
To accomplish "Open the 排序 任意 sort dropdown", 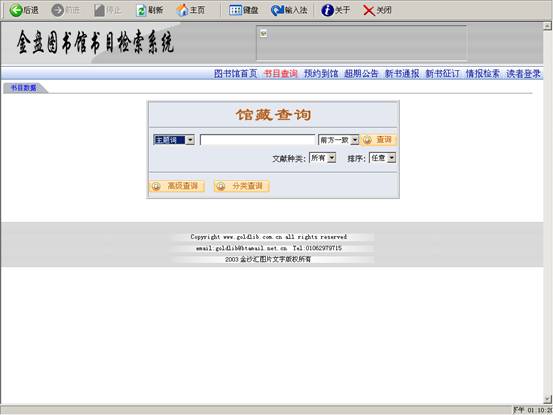I will (x=391, y=158).
